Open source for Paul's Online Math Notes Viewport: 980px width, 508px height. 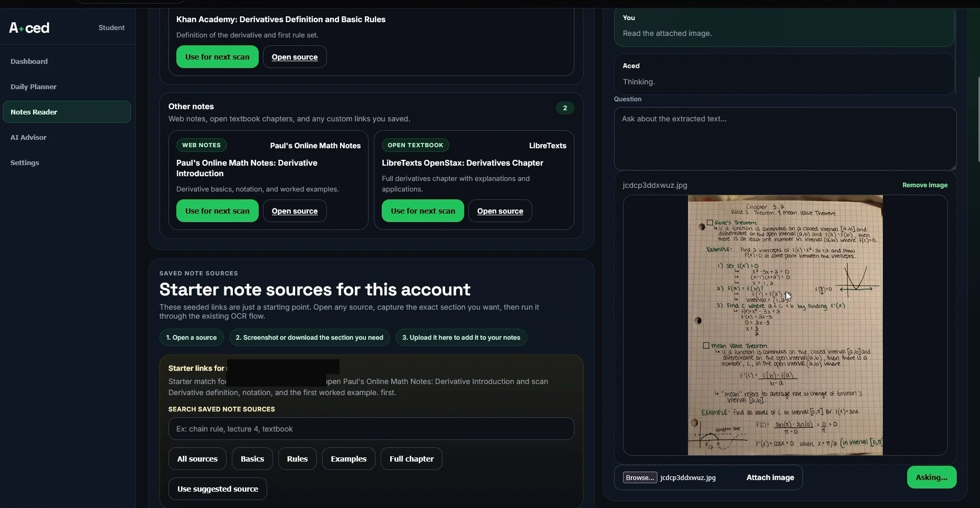tap(295, 211)
